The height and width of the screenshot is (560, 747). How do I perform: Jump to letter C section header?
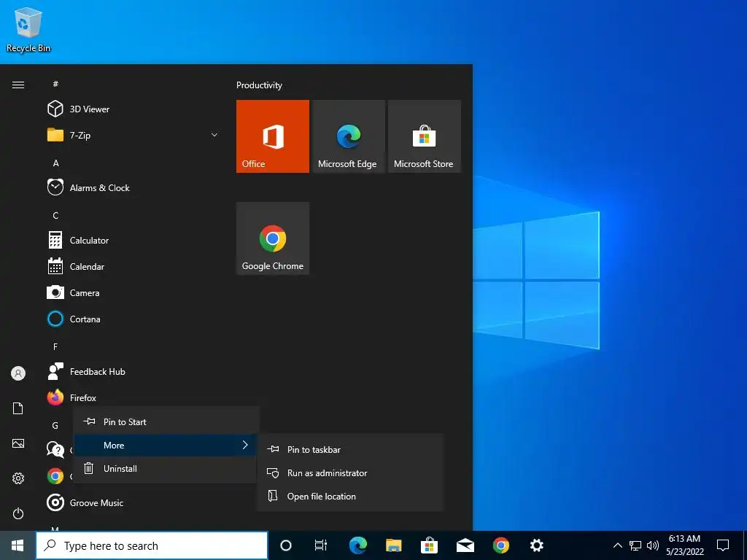(x=55, y=216)
